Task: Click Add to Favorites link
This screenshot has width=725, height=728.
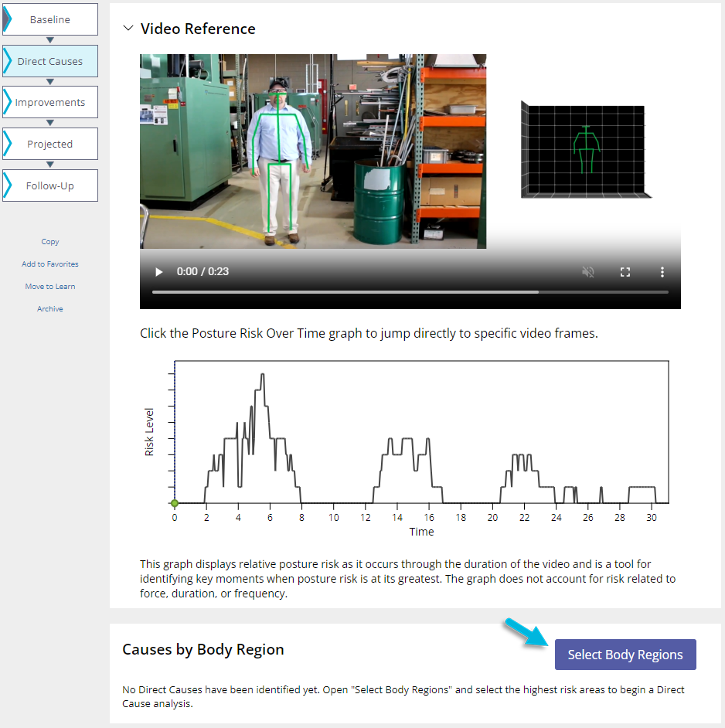Action: click(50, 264)
